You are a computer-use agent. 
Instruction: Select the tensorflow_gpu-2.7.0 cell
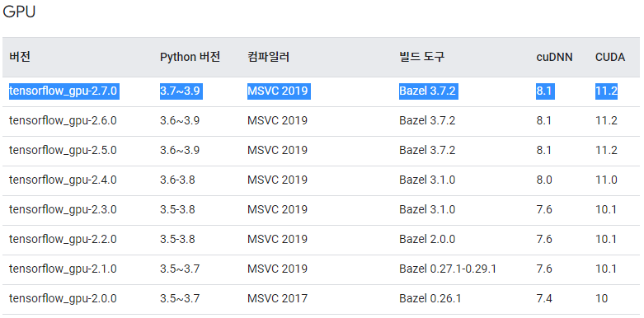64,91
